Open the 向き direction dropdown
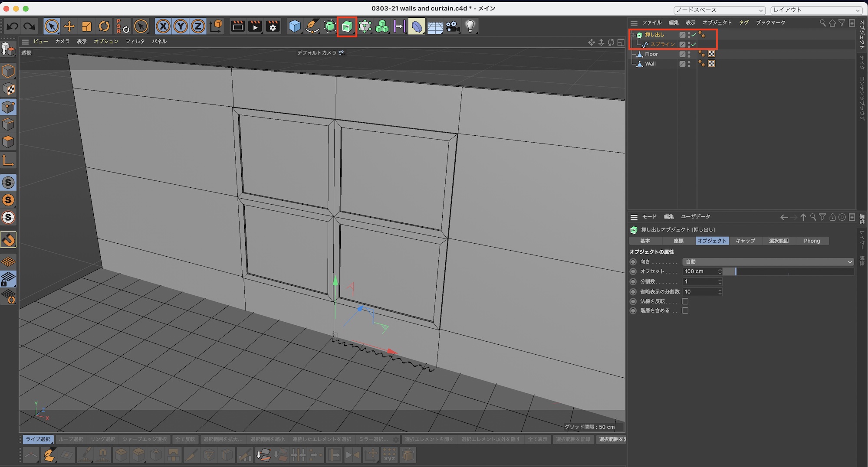The image size is (868, 467). 767,262
